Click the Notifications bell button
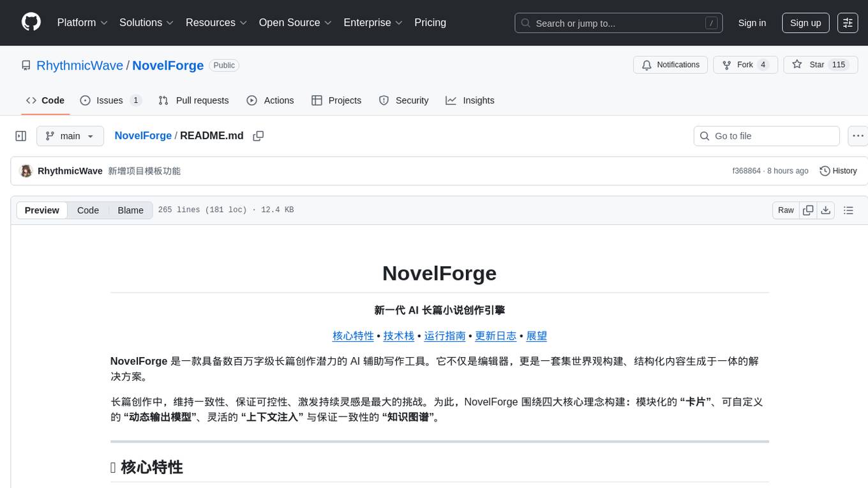The height and width of the screenshot is (488, 868). [x=670, y=65]
